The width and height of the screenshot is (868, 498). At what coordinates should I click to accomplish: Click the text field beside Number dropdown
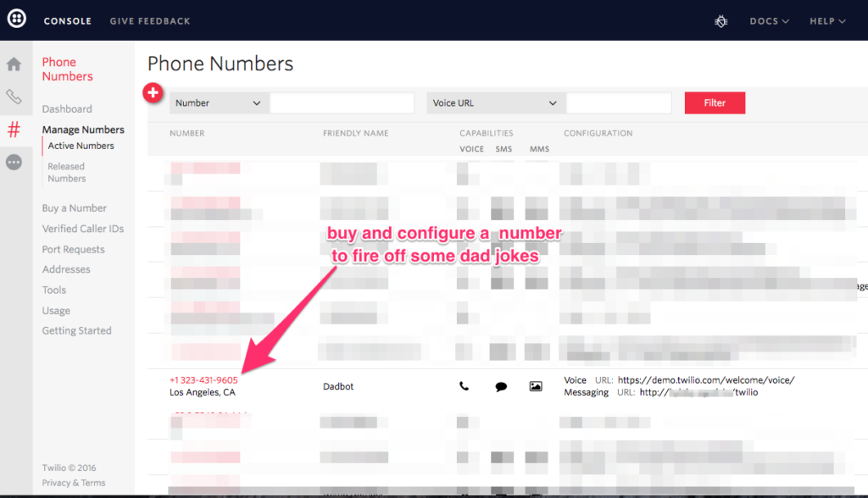coord(342,103)
